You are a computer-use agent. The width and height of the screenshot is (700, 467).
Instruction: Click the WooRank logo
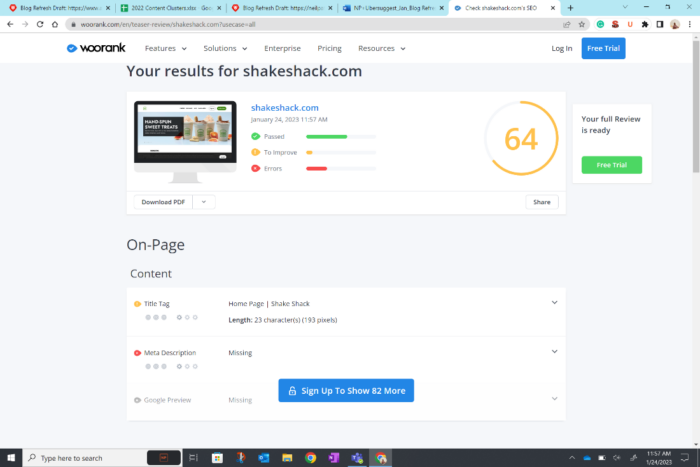(x=96, y=48)
